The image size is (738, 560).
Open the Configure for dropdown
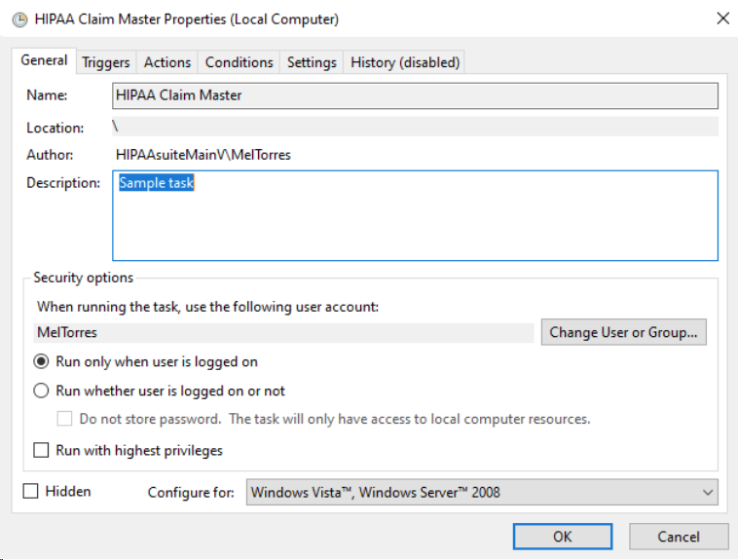(x=482, y=493)
